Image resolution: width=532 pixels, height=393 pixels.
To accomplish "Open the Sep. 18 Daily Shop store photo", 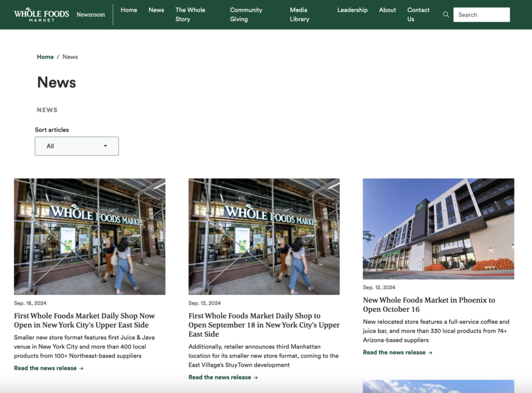I will tap(89, 237).
